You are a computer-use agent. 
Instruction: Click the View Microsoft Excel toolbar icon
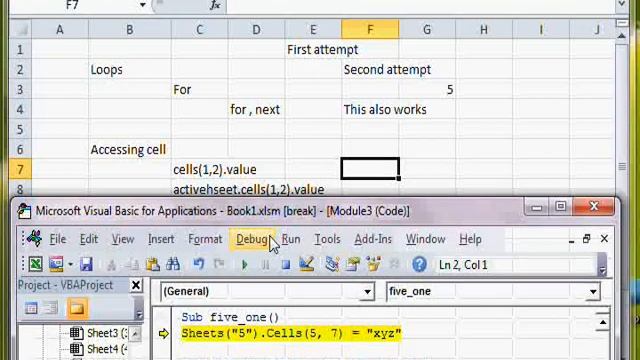point(36,264)
